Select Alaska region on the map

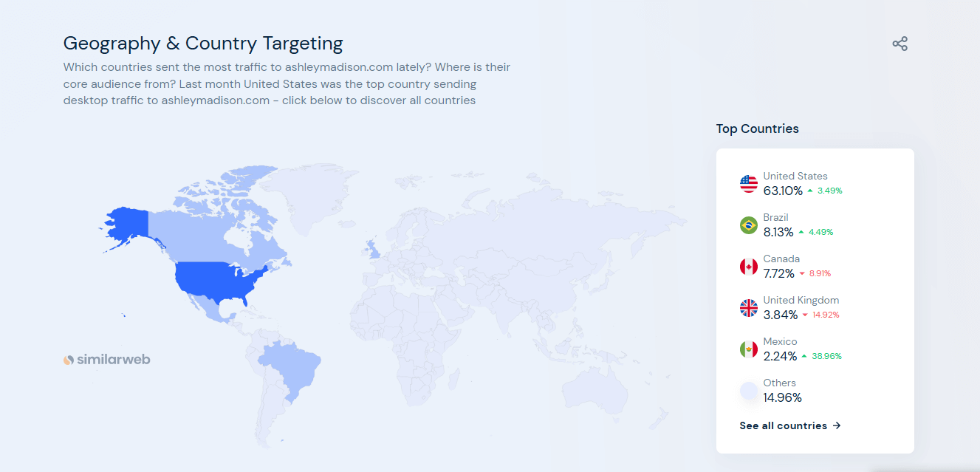coord(129,225)
